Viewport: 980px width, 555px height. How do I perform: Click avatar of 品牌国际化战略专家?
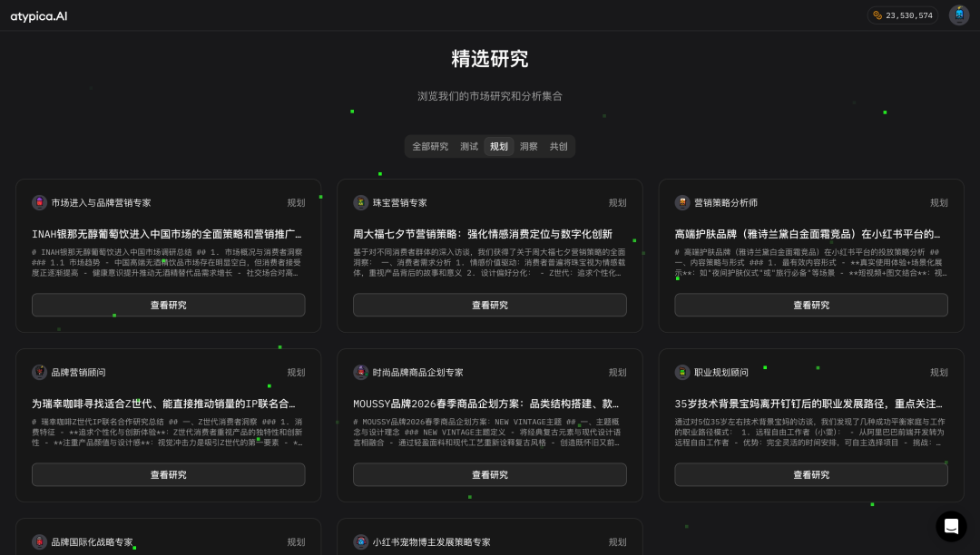point(39,542)
